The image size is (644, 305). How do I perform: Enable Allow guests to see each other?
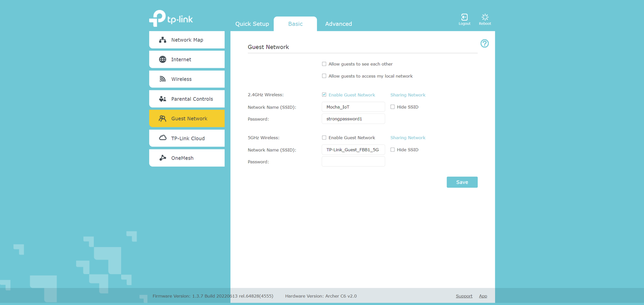point(324,64)
